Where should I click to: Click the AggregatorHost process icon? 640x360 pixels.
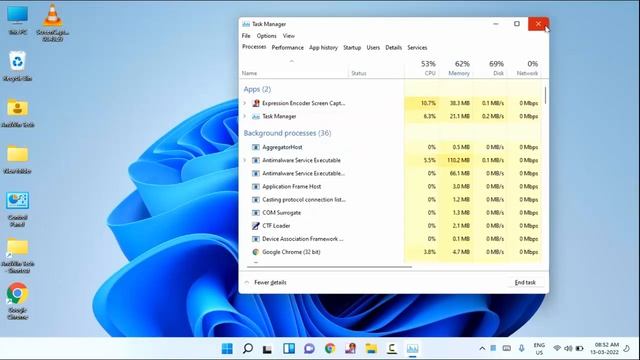[x=256, y=147]
